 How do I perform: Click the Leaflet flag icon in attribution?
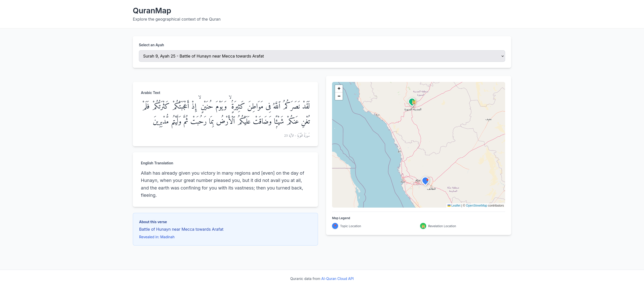449,206
